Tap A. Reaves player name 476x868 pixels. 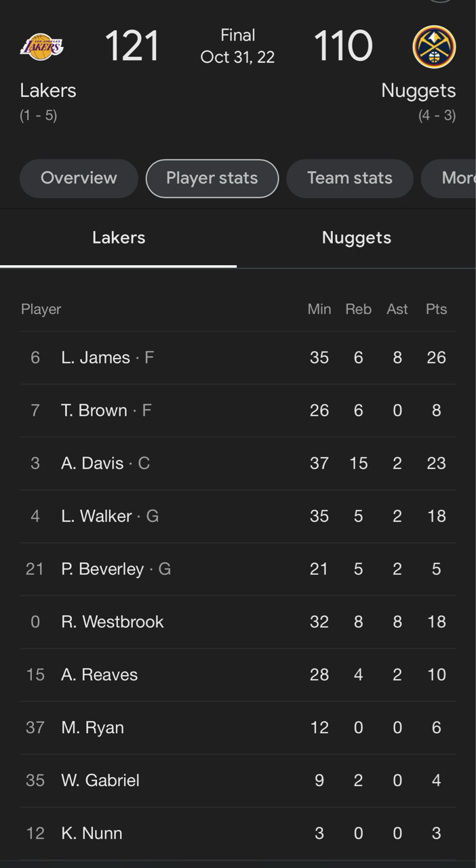point(100,675)
